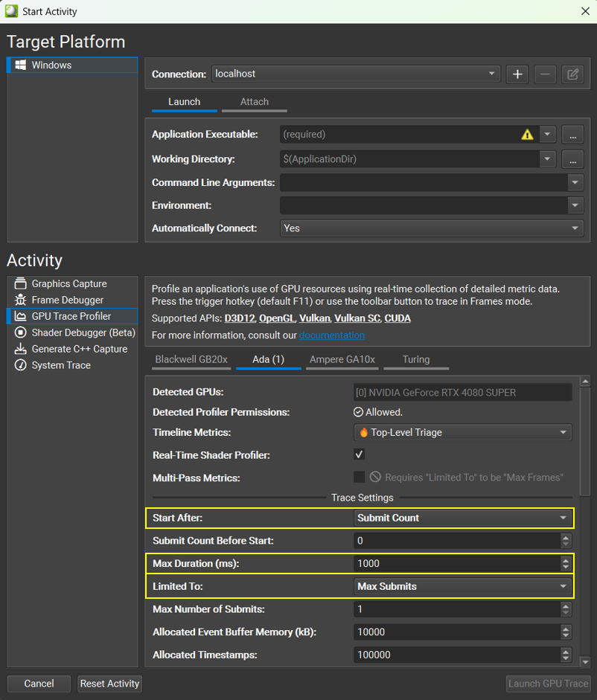
Task: Switch to the Attach tab
Action: coord(254,102)
